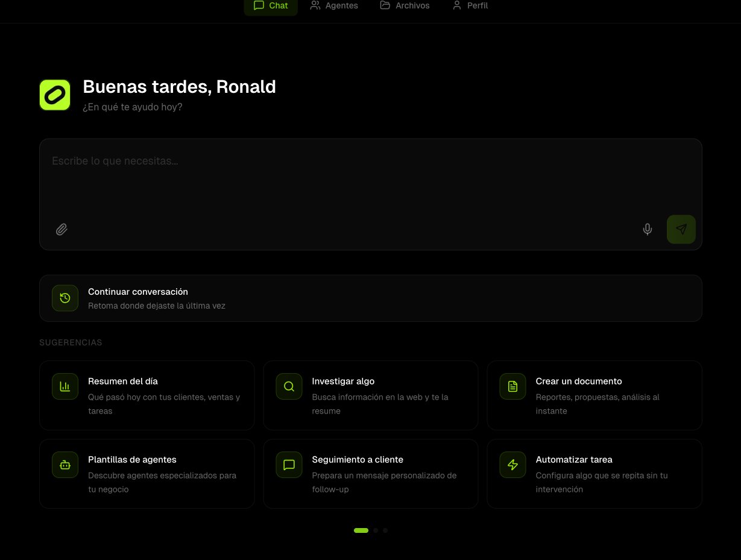The height and width of the screenshot is (560, 741).
Task: Select the Chat tab
Action: click(271, 5)
